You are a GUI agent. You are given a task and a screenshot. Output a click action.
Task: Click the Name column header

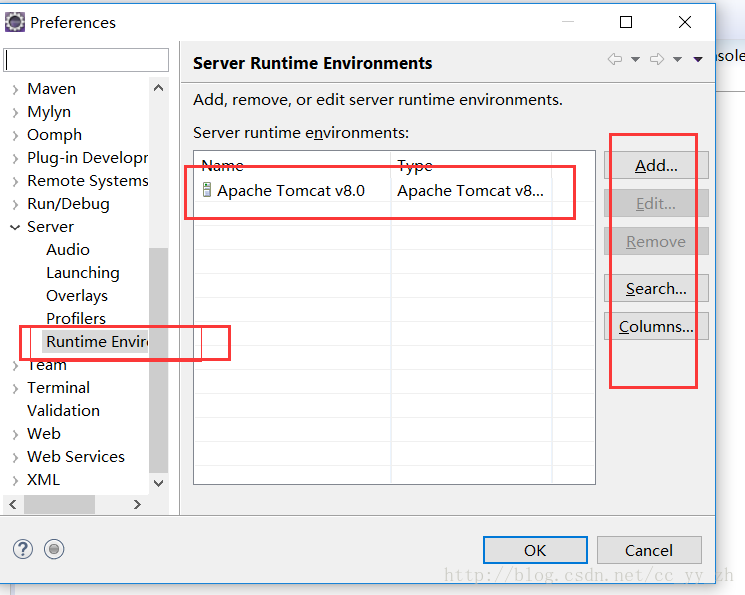[x=293, y=165]
